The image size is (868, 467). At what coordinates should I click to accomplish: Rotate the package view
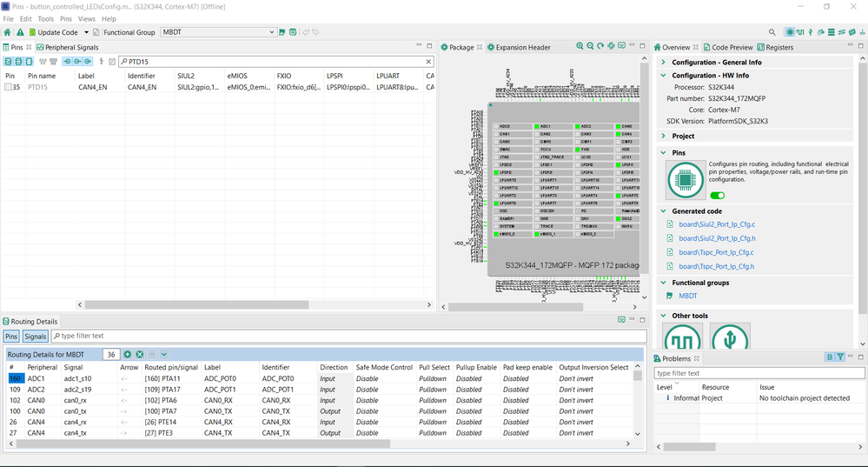[600, 46]
